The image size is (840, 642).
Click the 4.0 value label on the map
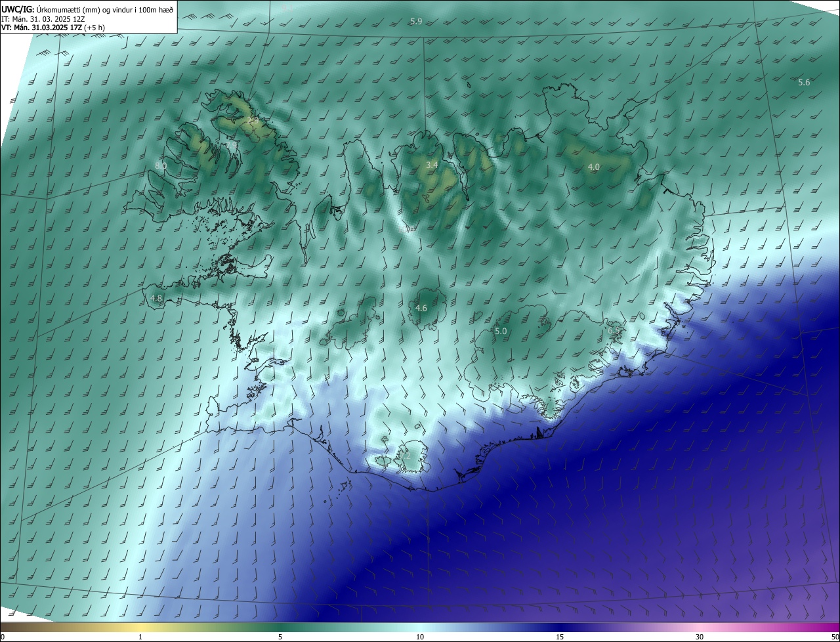[x=593, y=167]
